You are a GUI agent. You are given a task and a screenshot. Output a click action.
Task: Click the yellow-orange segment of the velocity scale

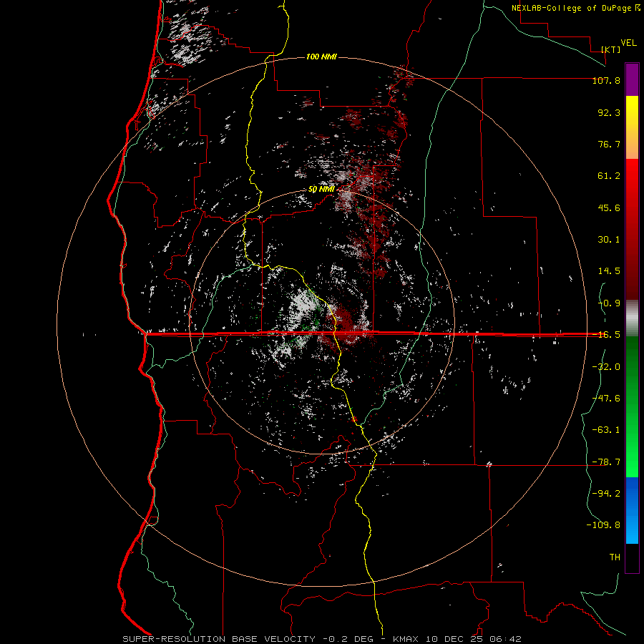point(632,127)
